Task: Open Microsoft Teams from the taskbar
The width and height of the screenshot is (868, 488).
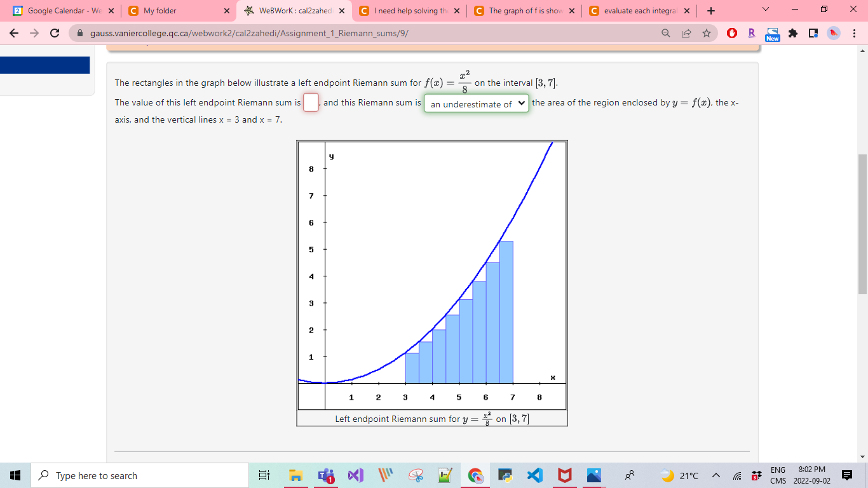Action: [325, 475]
